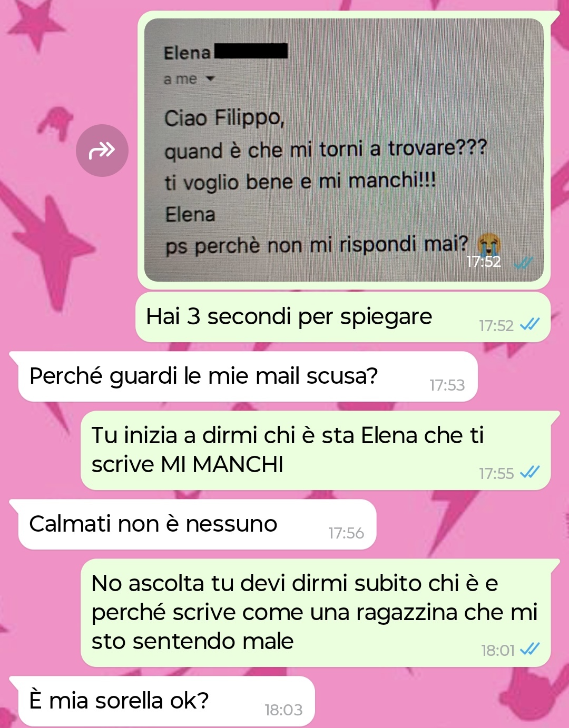Click the redacted surname bar after Elena
Viewport: 569px width, 728px height.
pos(251,51)
